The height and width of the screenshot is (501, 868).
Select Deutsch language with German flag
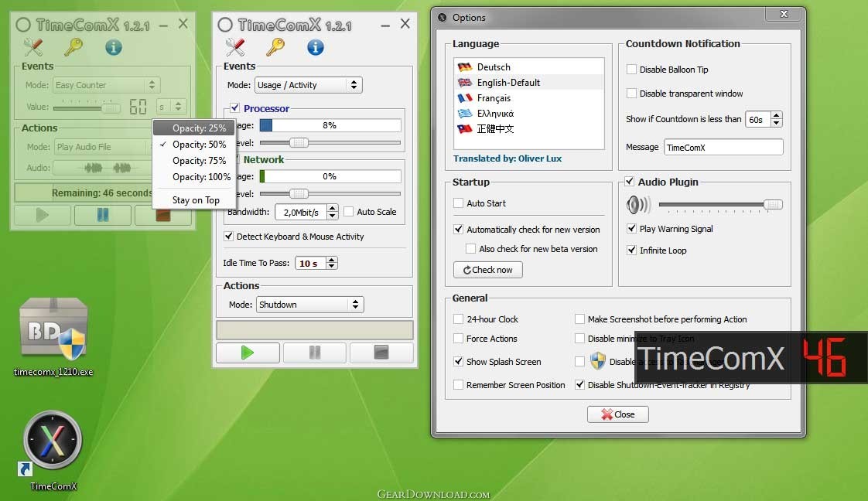click(x=528, y=67)
